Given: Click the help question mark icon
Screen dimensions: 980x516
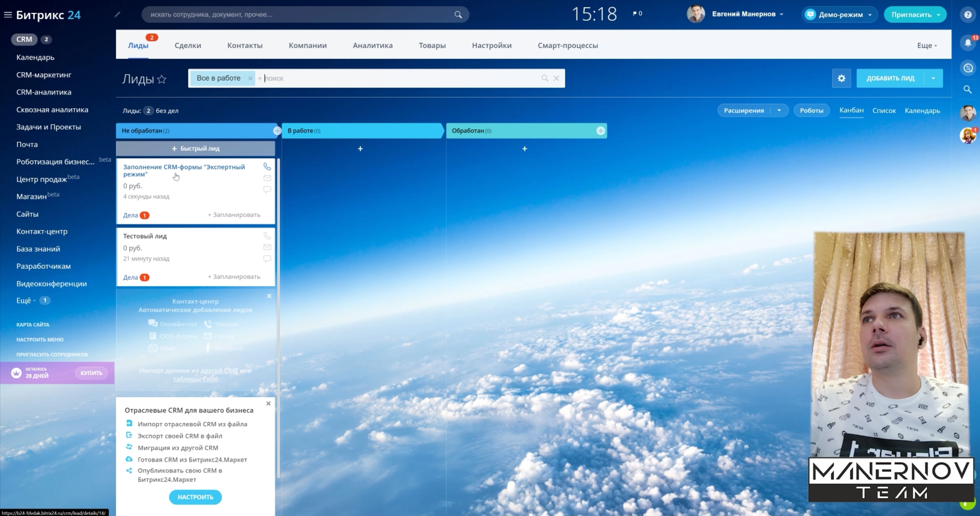Looking at the screenshot, I should 967,15.
